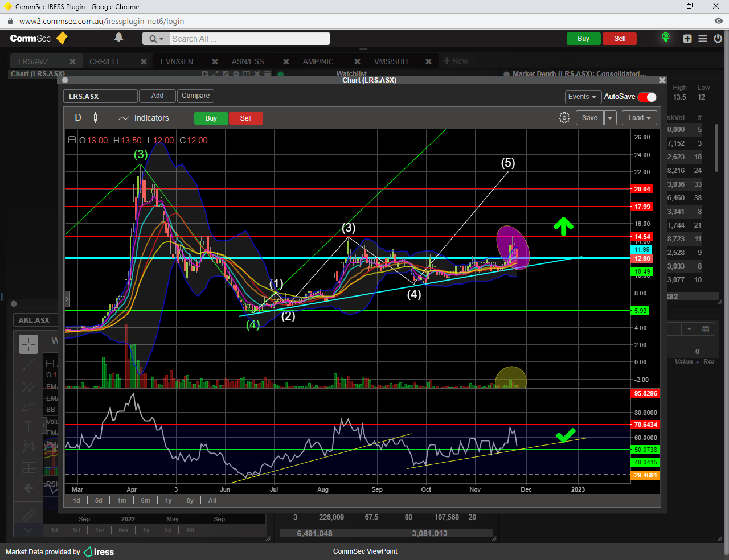
Task: Click the chart toolbar Sell button
Action: [245, 118]
